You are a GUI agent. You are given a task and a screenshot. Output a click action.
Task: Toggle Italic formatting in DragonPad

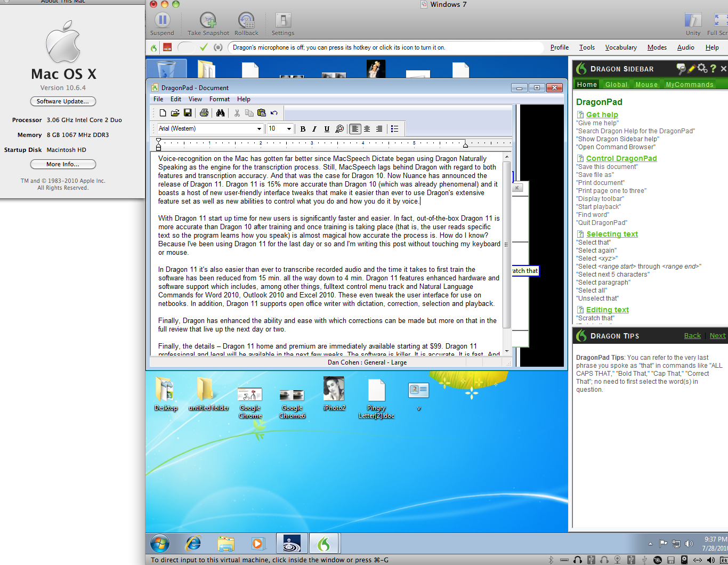tap(314, 128)
